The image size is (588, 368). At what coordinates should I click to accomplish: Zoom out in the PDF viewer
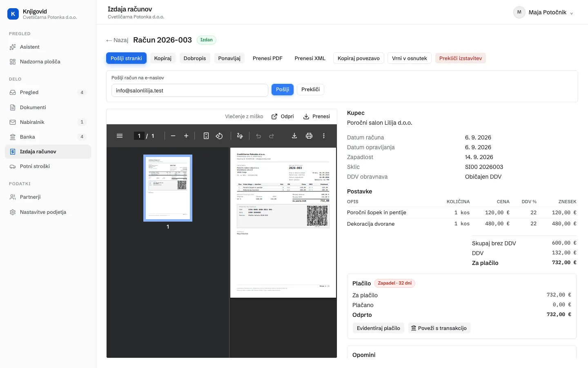pyautogui.click(x=173, y=136)
